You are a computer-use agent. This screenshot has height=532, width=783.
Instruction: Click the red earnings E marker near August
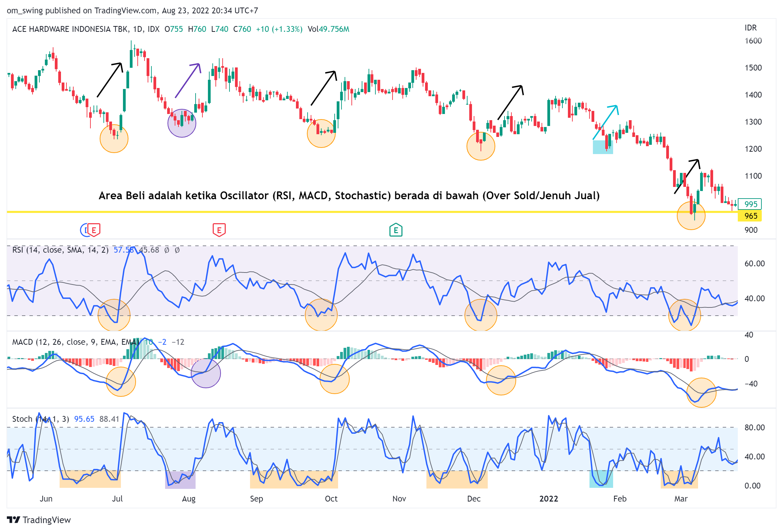click(x=219, y=230)
